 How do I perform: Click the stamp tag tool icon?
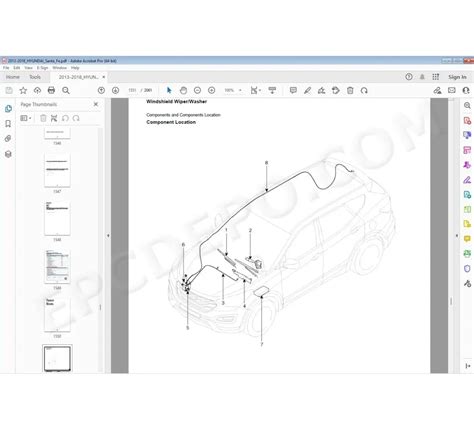(336, 90)
